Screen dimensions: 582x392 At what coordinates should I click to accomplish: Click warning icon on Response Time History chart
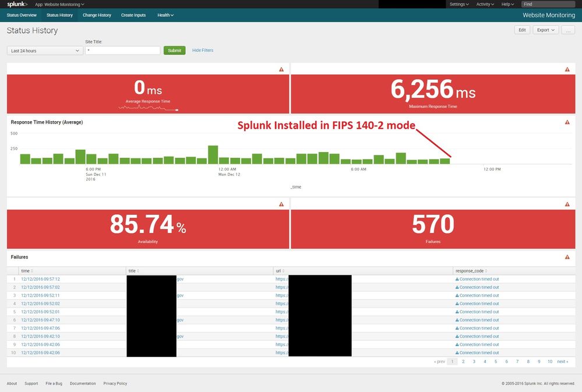coord(567,122)
